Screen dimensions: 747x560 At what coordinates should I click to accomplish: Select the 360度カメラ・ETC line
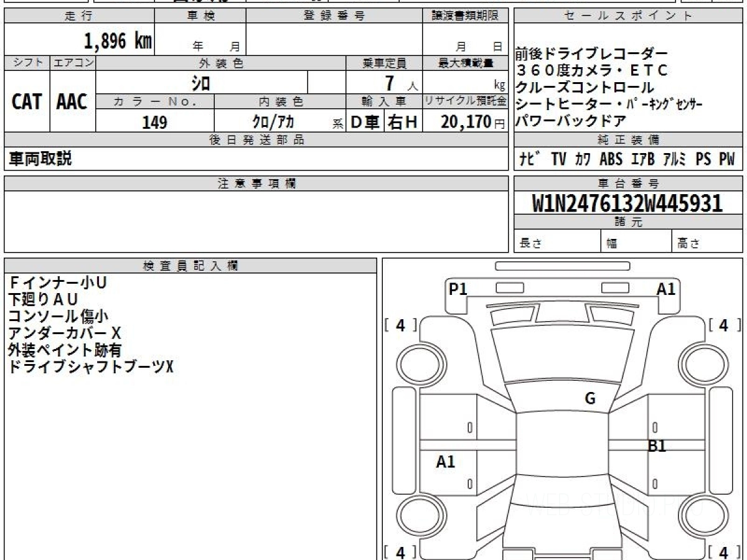[591, 70]
